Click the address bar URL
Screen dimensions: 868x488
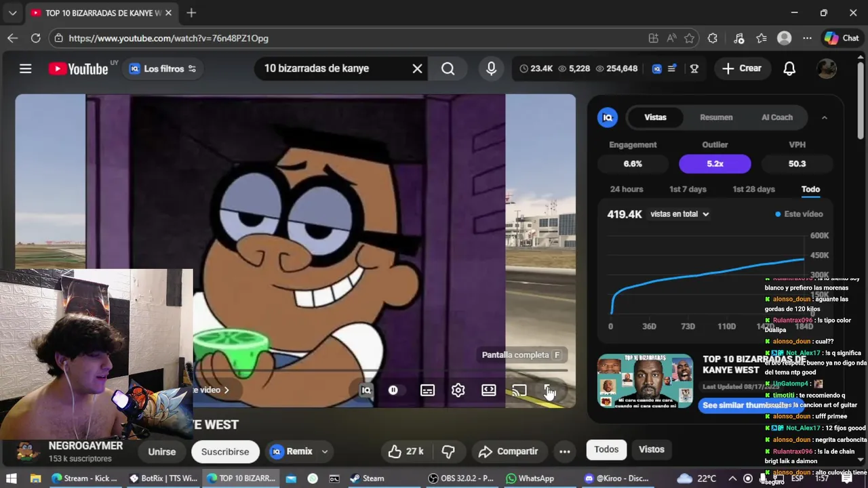click(168, 39)
